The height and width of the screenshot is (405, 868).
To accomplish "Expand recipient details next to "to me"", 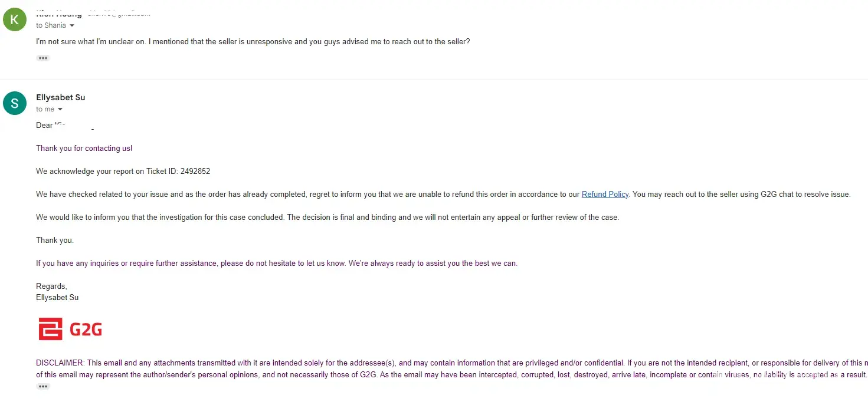I will click(x=60, y=109).
